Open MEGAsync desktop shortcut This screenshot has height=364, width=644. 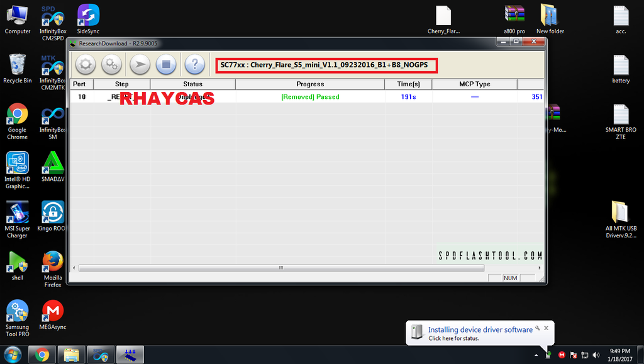[53, 315]
